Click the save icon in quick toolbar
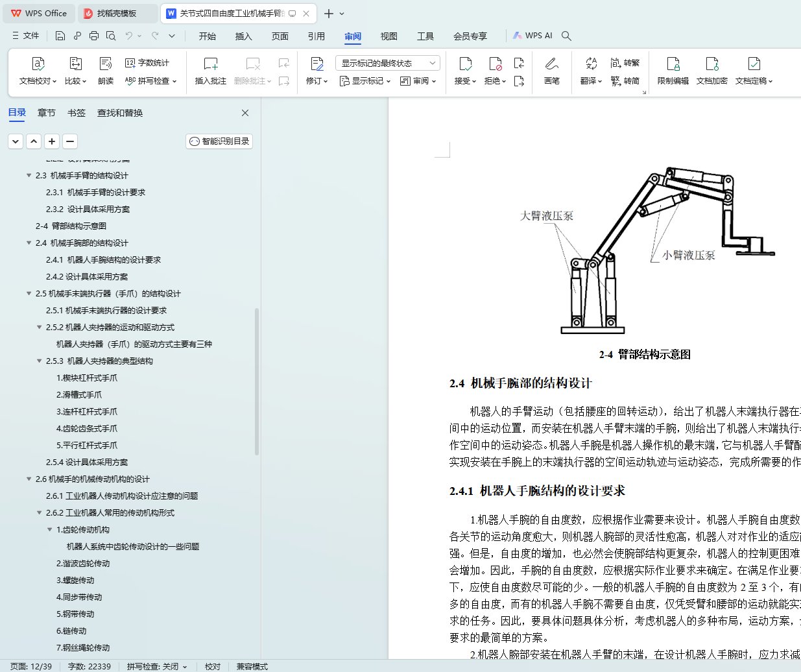This screenshot has height=672, width=801. (60, 36)
